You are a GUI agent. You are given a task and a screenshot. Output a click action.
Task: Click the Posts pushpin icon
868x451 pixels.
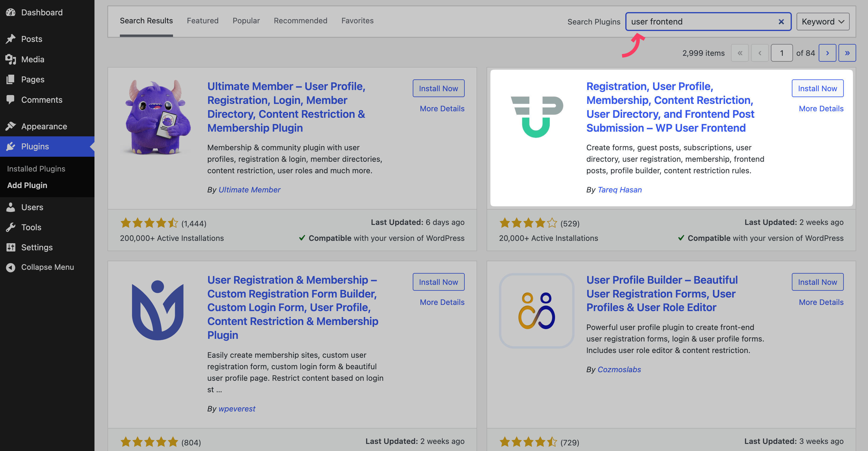click(11, 39)
